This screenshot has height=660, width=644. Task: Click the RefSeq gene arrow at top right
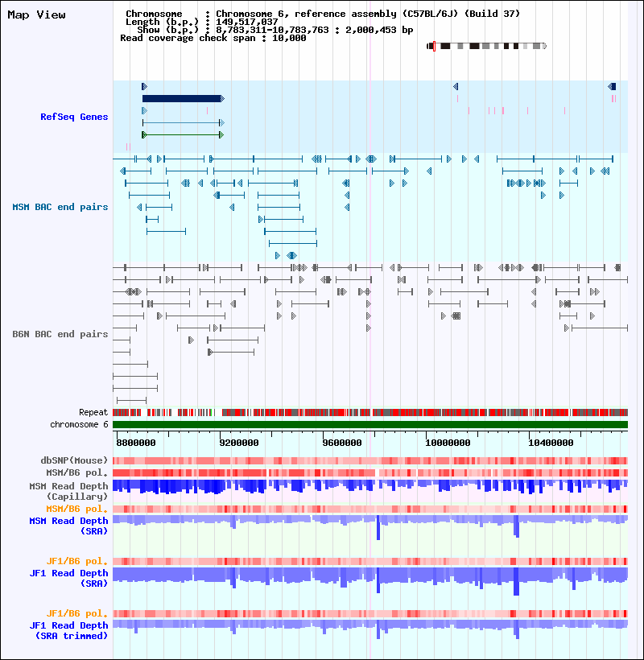(612, 87)
